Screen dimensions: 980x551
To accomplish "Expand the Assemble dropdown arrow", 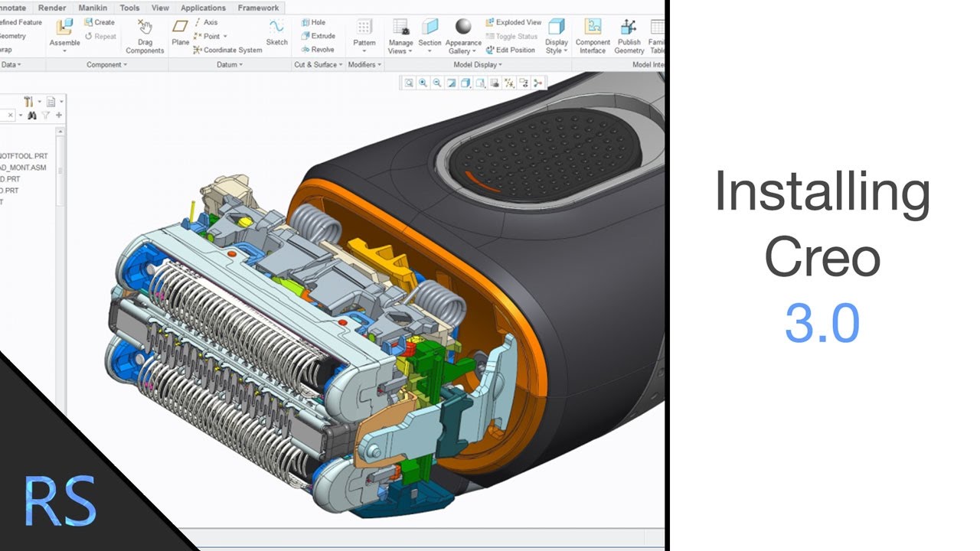I will point(64,52).
